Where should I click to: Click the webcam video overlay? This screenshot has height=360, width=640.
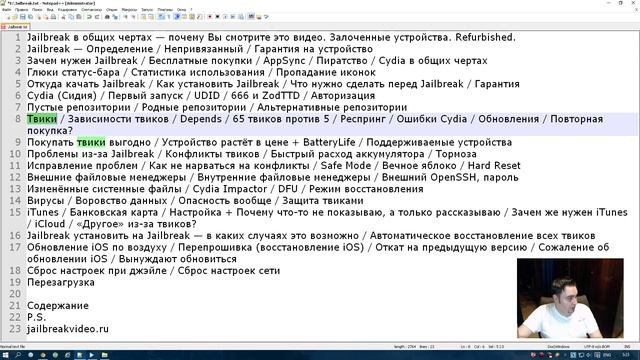click(570, 298)
